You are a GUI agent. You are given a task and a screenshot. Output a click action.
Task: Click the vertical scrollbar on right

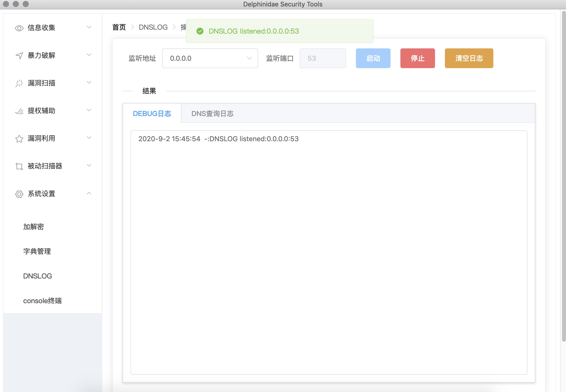coord(564,173)
